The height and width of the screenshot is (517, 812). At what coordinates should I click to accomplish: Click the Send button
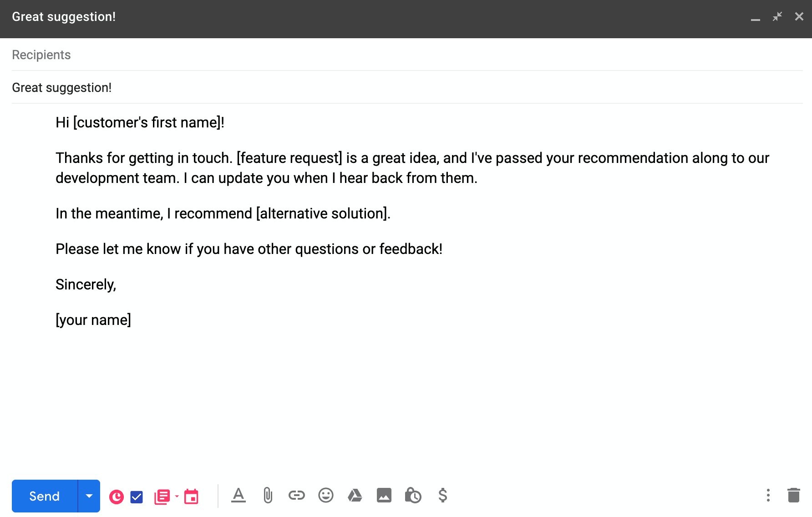coord(44,496)
